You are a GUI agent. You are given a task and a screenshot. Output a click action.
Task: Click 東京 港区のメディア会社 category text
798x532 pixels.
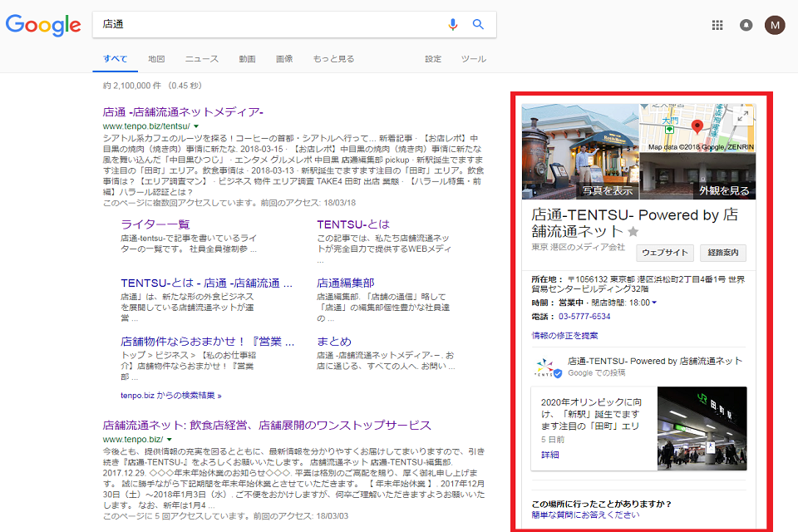[579, 247]
